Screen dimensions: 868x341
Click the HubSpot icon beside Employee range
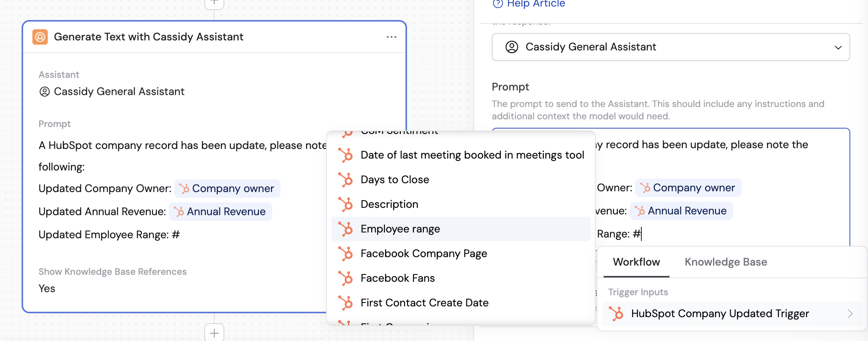(346, 229)
